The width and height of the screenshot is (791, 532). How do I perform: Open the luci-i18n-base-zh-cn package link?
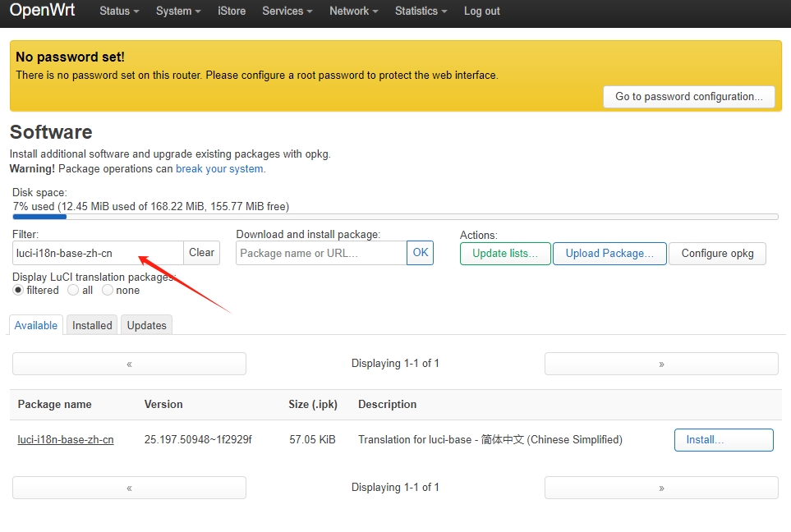point(66,440)
